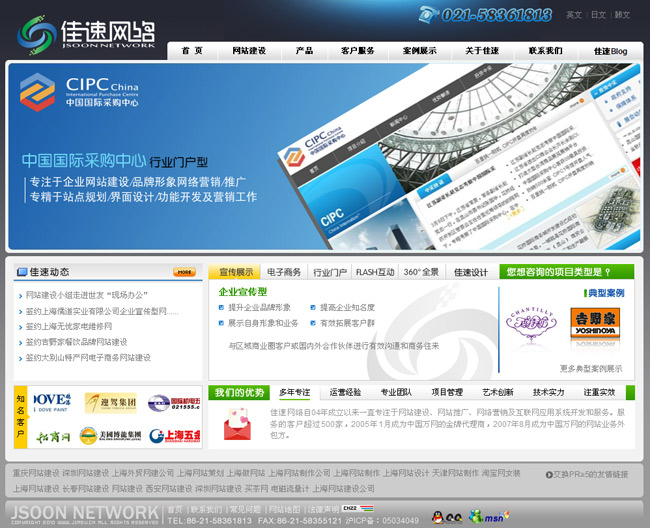Click the QQ penguin contact icon

point(447,517)
